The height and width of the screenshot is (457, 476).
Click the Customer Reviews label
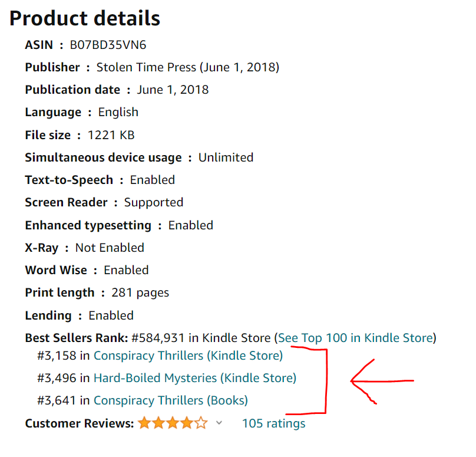[79, 423]
